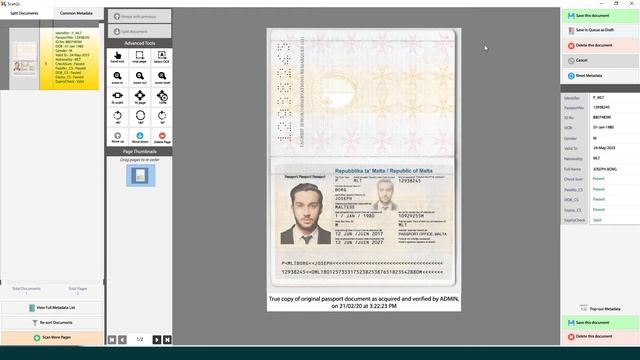Edit the Gender field M

(x=614, y=138)
